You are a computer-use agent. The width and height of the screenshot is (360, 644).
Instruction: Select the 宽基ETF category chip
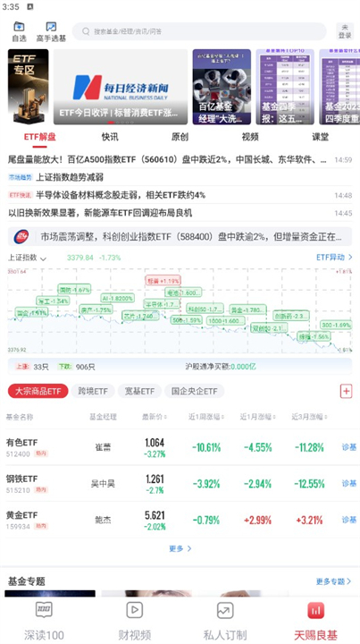(x=139, y=391)
